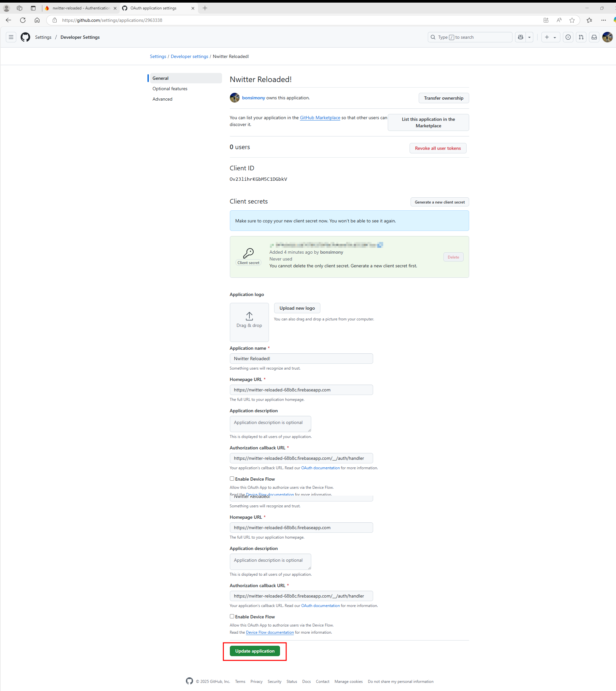Open the notifications inbox icon

(594, 37)
